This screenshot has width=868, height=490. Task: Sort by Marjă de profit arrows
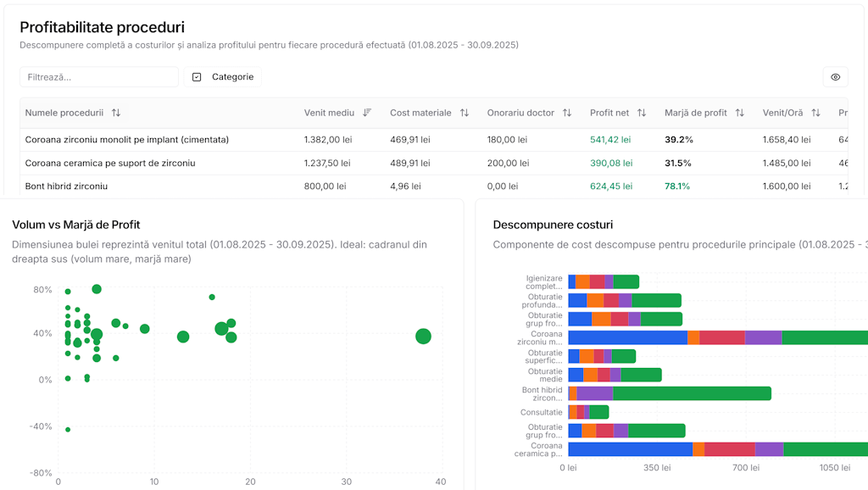740,113
